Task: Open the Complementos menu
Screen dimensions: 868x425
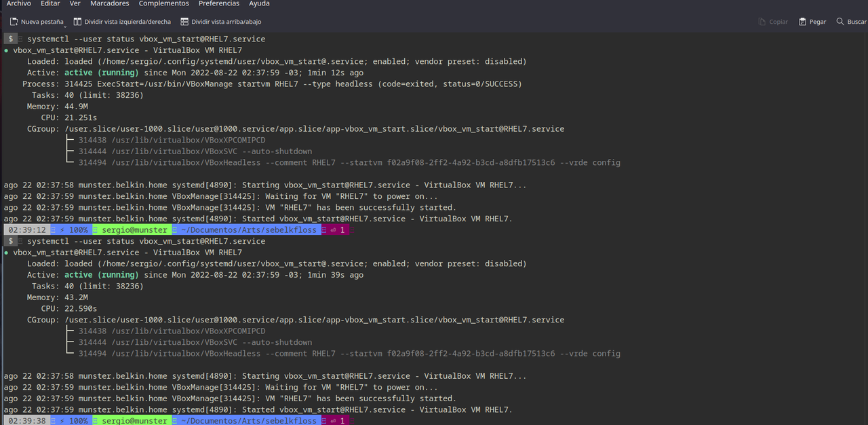Action: pyautogui.click(x=164, y=4)
